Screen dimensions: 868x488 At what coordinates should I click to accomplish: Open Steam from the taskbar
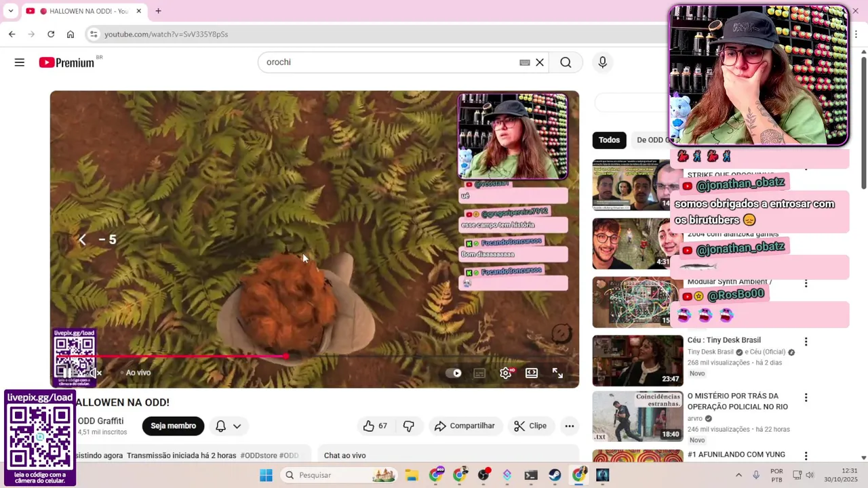[555, 475]
